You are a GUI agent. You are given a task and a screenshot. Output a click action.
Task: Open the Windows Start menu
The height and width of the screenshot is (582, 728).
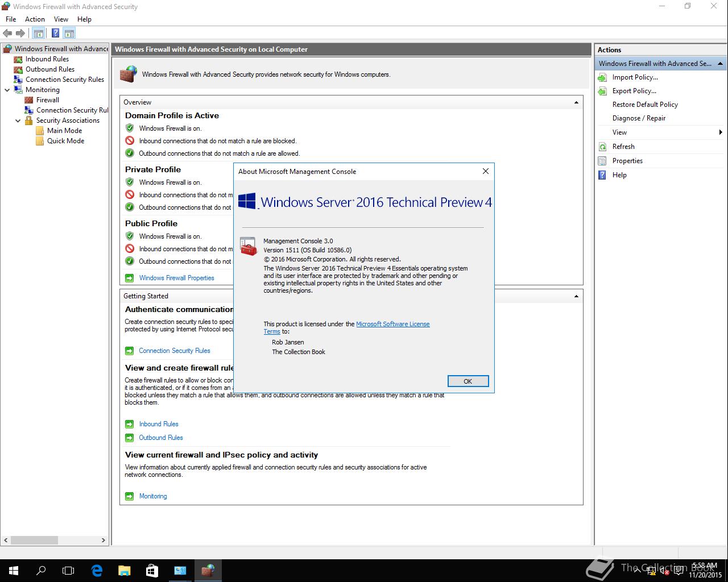tap(14, 571)
